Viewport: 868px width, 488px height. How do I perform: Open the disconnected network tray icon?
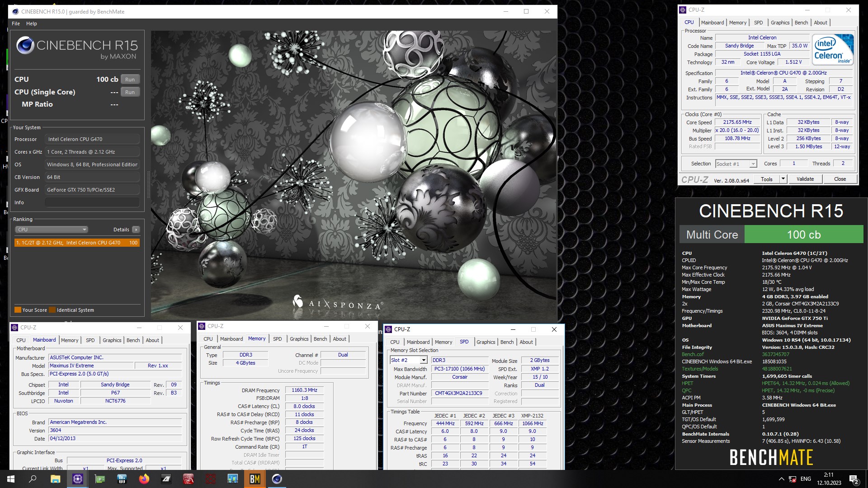pos(793,479)
